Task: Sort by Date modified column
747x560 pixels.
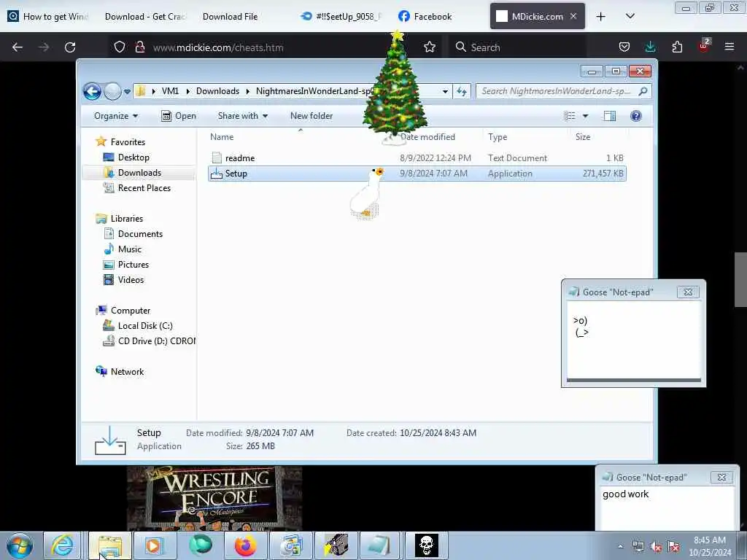Action: tap(427, 137)
